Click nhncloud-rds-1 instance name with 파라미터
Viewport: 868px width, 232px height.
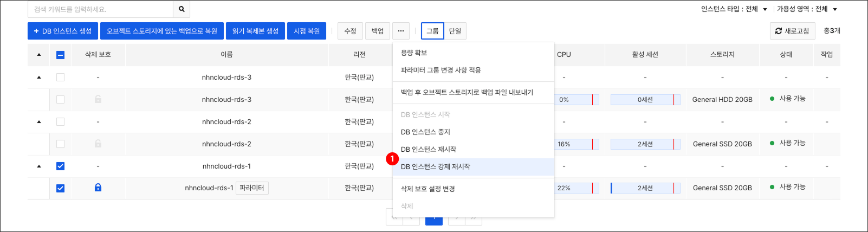(209, 188)
